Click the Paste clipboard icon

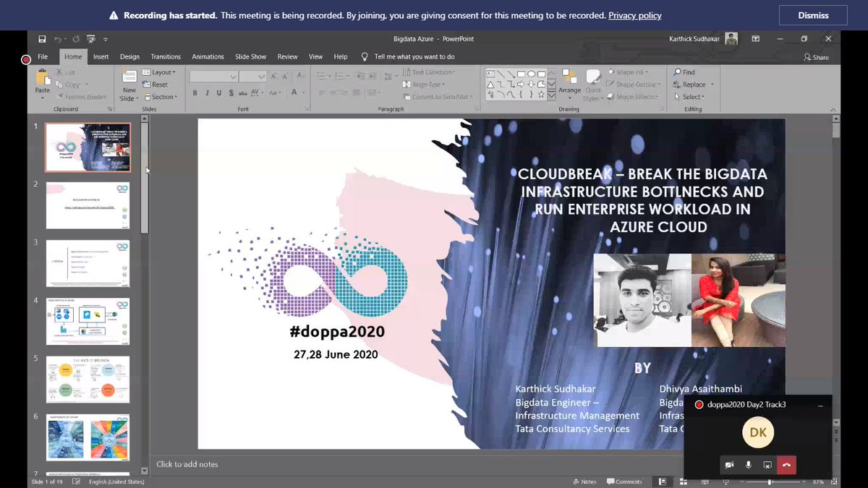point(43,79)
